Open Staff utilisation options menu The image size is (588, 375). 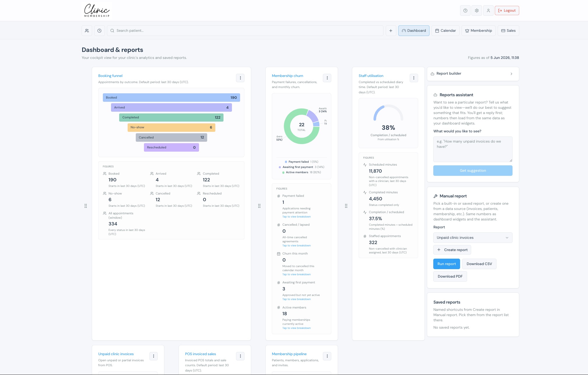414,78
